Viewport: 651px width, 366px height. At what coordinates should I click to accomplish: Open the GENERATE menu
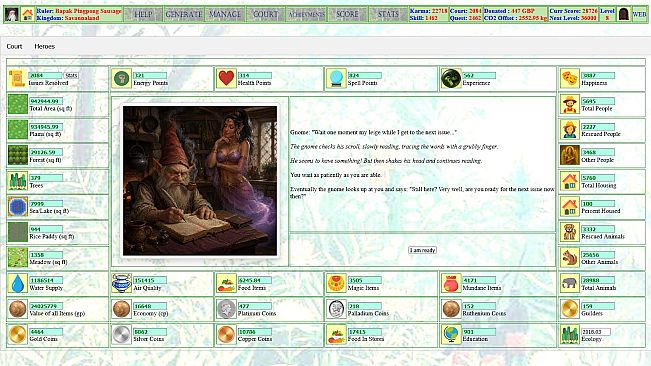184,15
